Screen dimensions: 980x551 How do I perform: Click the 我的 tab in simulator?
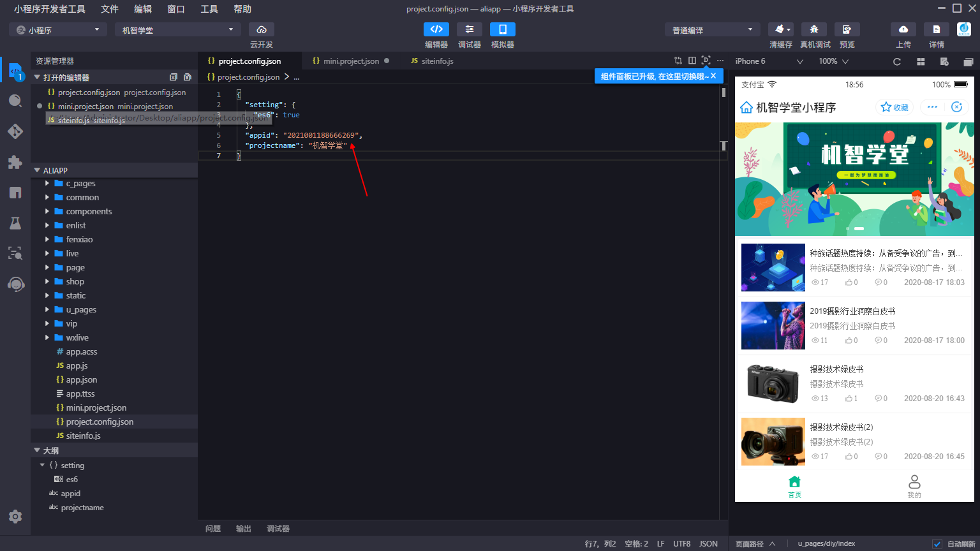pyautogui.click(x=914, y=486)
